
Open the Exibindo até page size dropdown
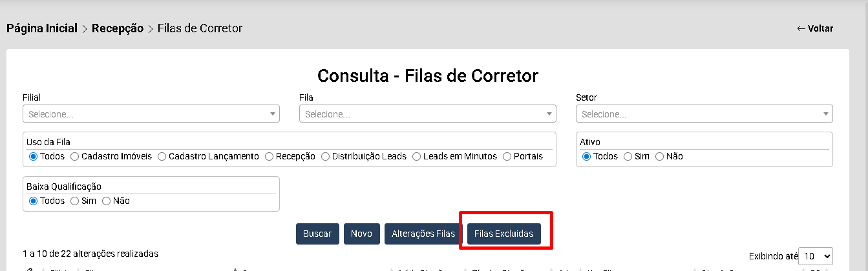click(x=816, y=256)
